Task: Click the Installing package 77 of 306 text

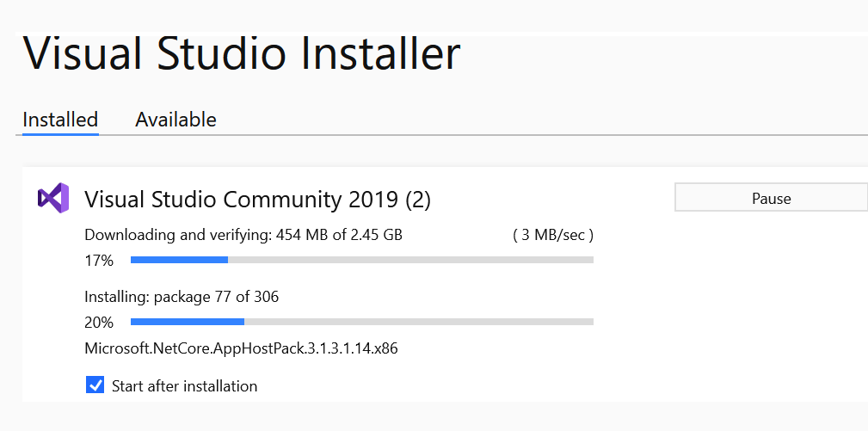Action: pos(182,298)
